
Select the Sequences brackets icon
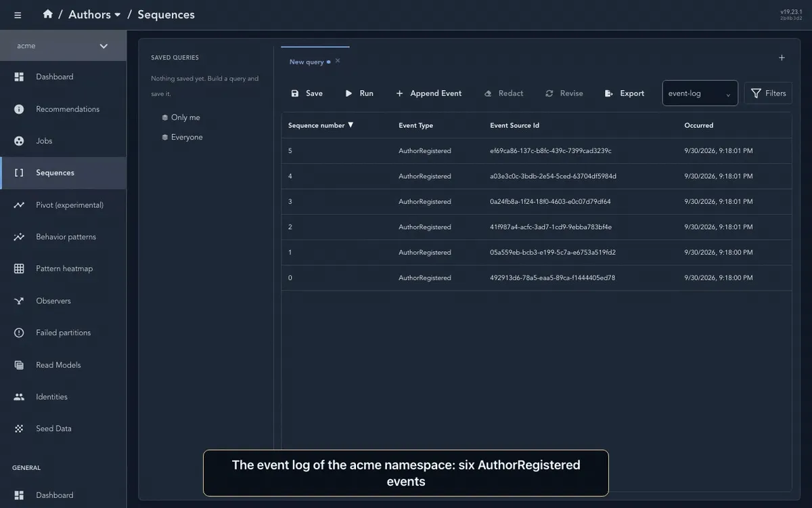coord(19,173)
